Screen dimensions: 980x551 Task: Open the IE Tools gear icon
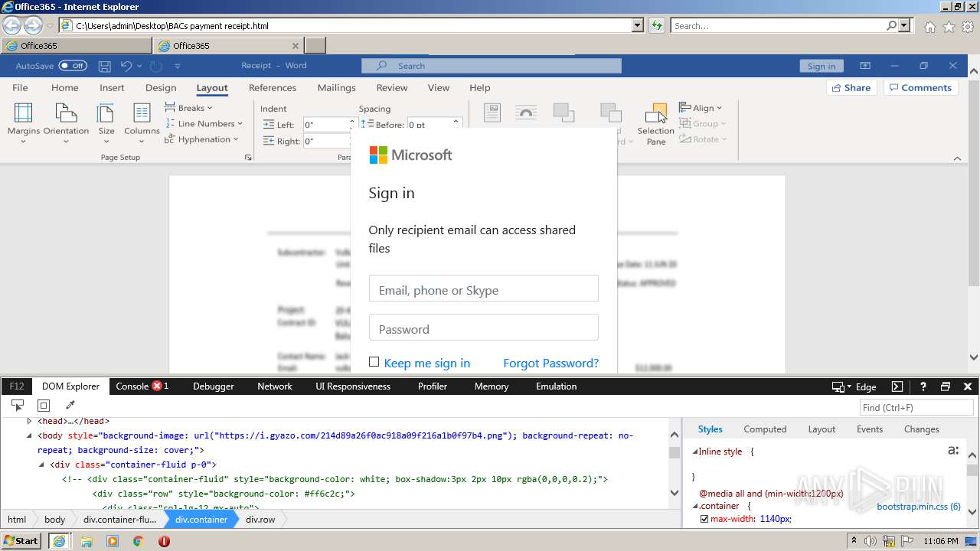(968, 27)
